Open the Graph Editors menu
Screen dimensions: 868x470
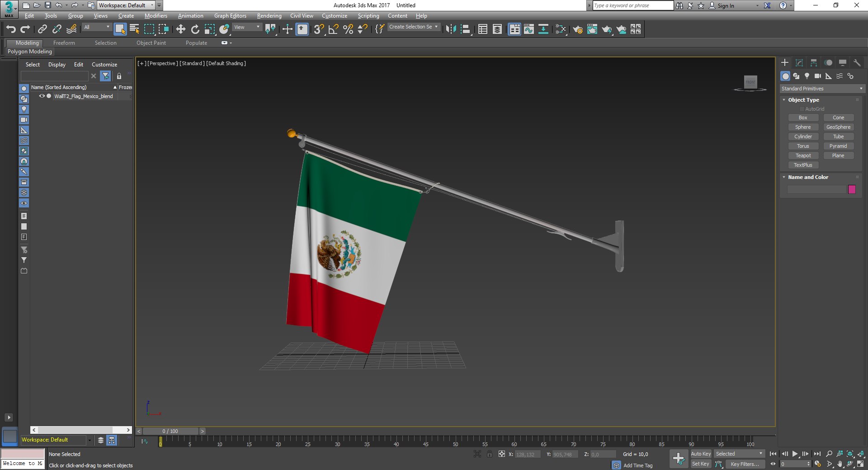230,16
